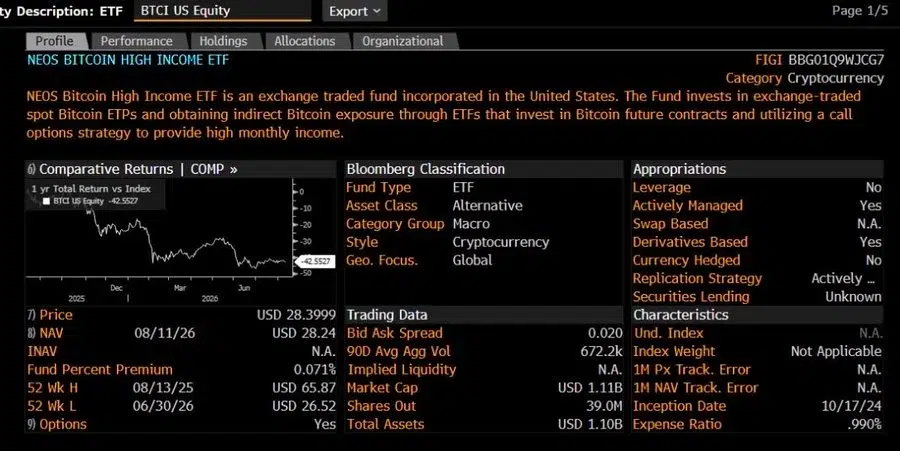900x451 pixels.
Task: Go to the Allocations tab
Action: (305, 41)
